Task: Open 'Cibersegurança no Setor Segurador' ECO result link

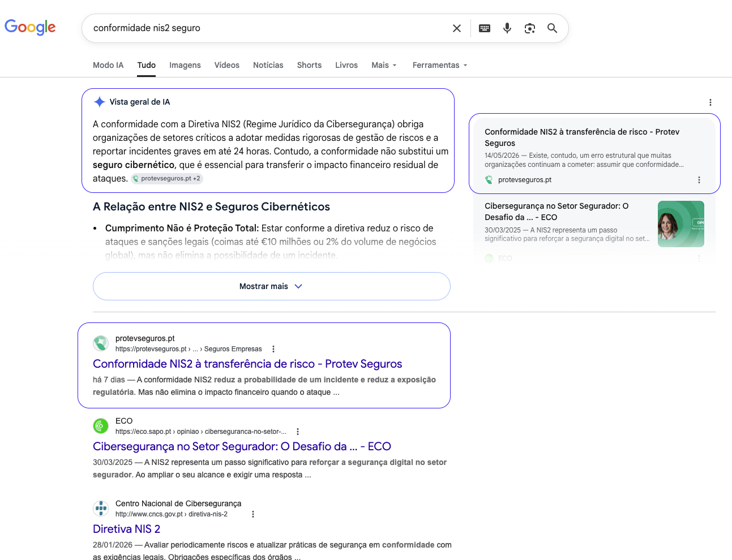Action: pos(242,446)
